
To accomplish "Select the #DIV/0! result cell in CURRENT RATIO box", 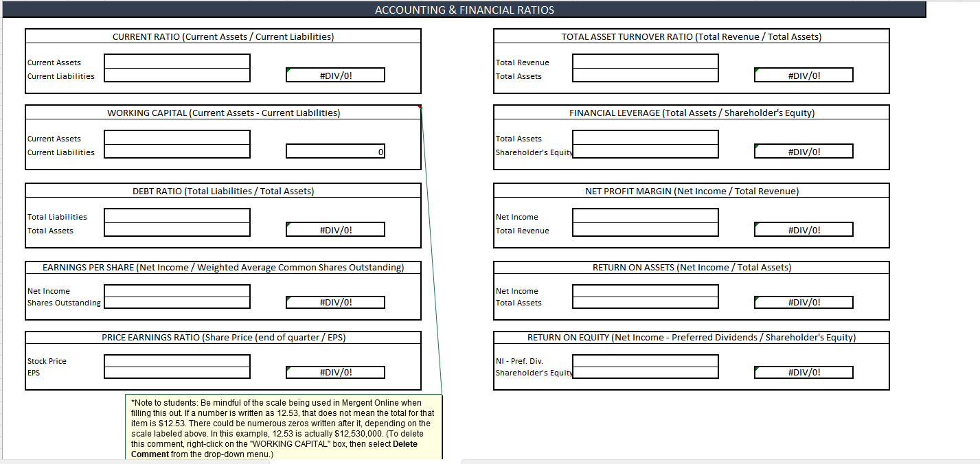I will tap(335, 74).
